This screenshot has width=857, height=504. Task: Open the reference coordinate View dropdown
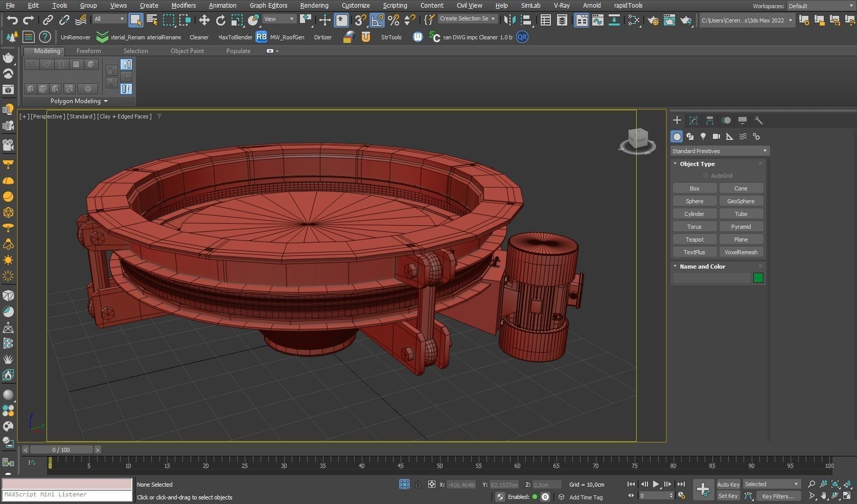click(x=279, y=19)
